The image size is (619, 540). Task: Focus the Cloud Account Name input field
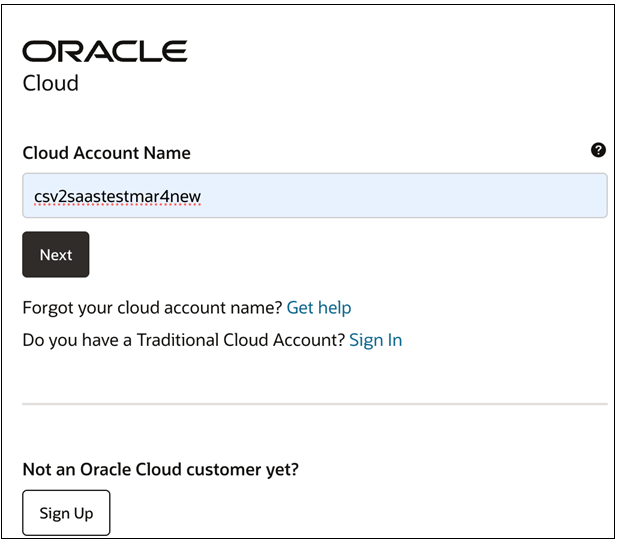pos(315,195)
